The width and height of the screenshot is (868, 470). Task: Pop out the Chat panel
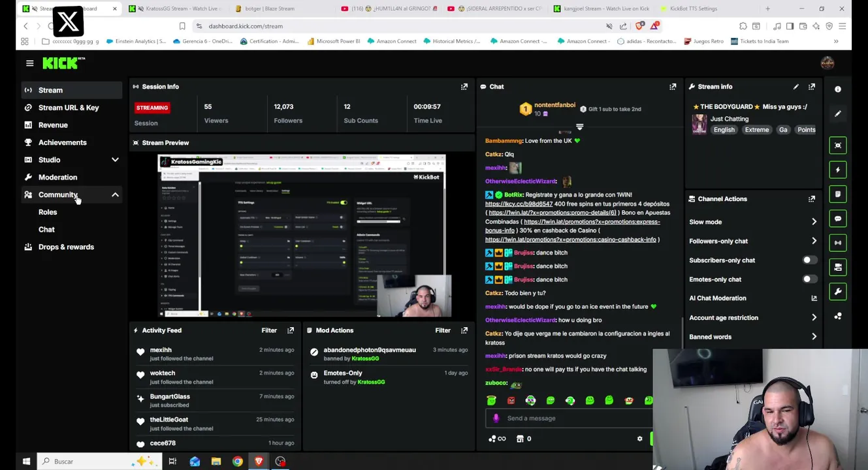673,86
